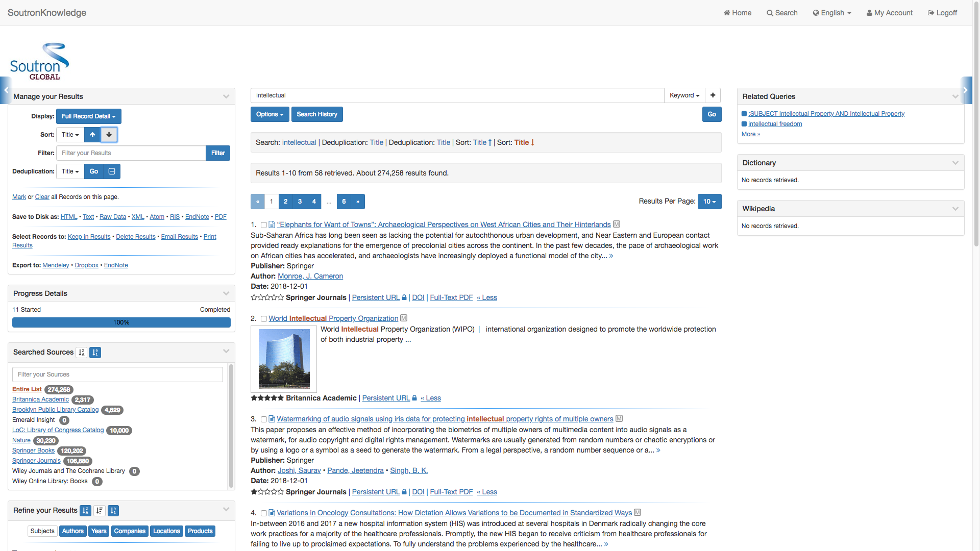Open My Account in the top bar

890,13
